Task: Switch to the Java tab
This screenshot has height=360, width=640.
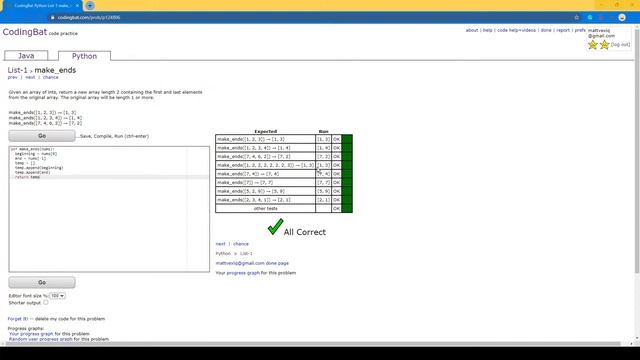Action: [x=26, y=56]
